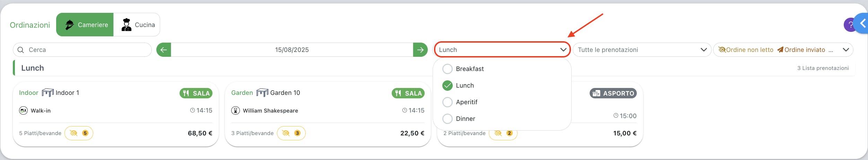Viewport: 868px width, 160px height.
Task: Collapse the blue side panel chevron
Action: point(862,24)
